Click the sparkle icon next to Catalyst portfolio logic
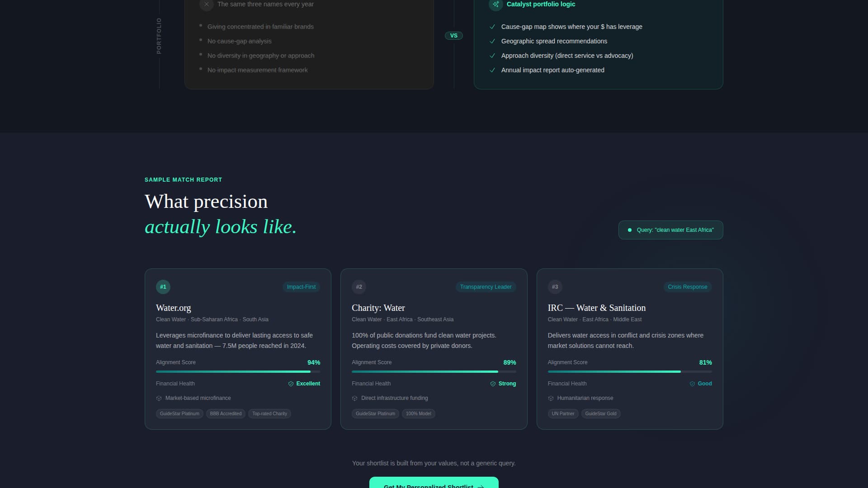Screen dimensions: 868x488 click(x=496, y=4)
